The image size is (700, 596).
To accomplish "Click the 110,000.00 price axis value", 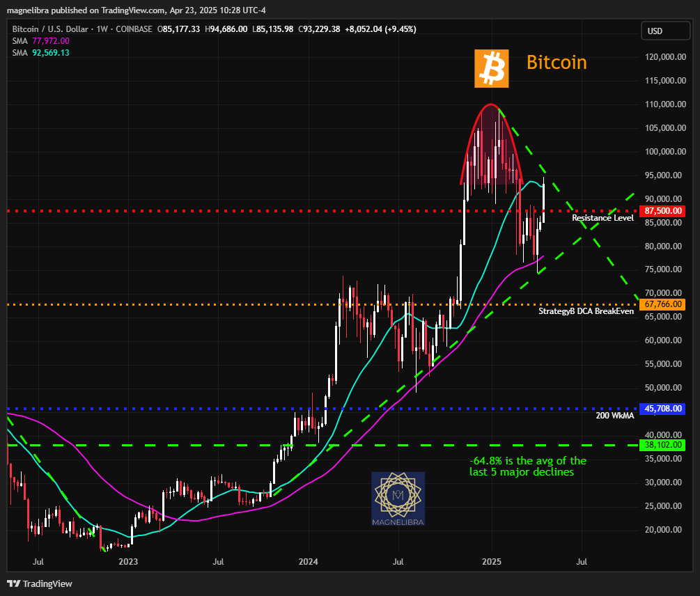I will (665, 104).
